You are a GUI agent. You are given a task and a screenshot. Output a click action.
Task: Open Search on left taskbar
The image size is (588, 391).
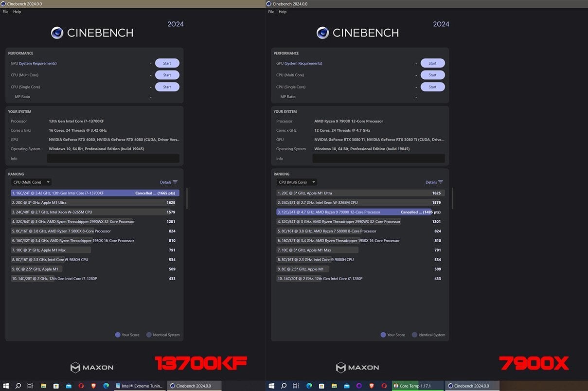pos(18,386)
